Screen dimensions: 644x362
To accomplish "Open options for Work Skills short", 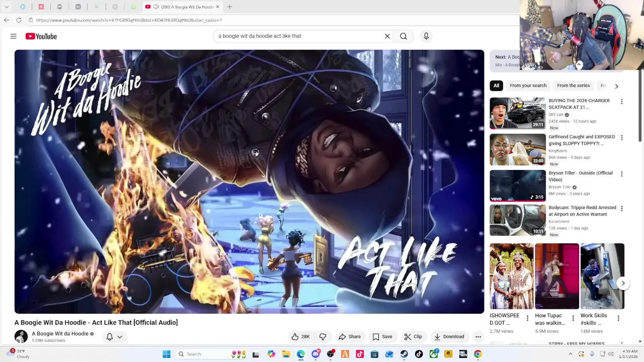I will (618, 318).
